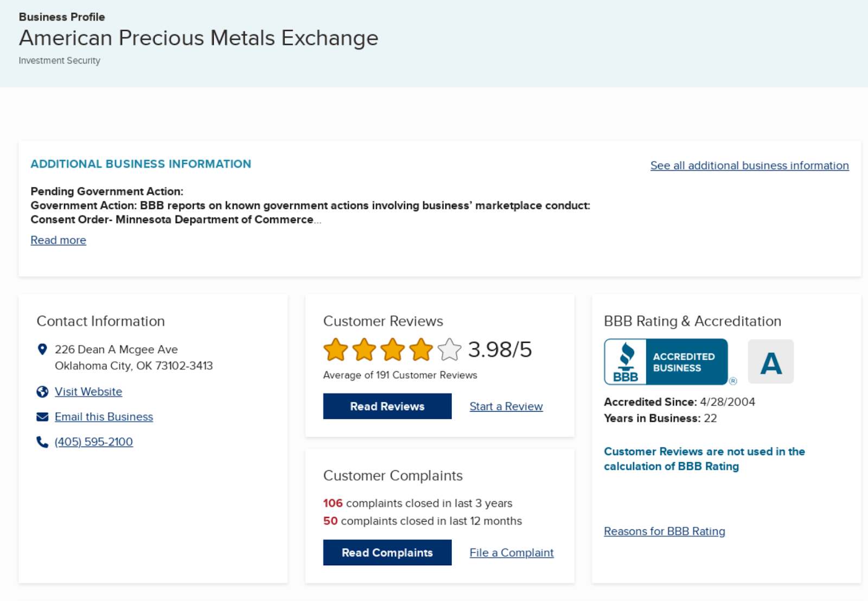Click the map pin location icon
The image size is (868, 601).
click(42, 349)
